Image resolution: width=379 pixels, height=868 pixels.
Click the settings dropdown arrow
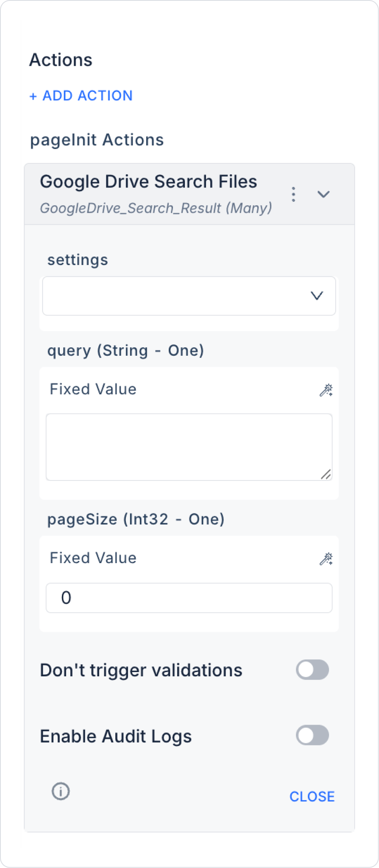pyautogui.click(x=317, y=296)
